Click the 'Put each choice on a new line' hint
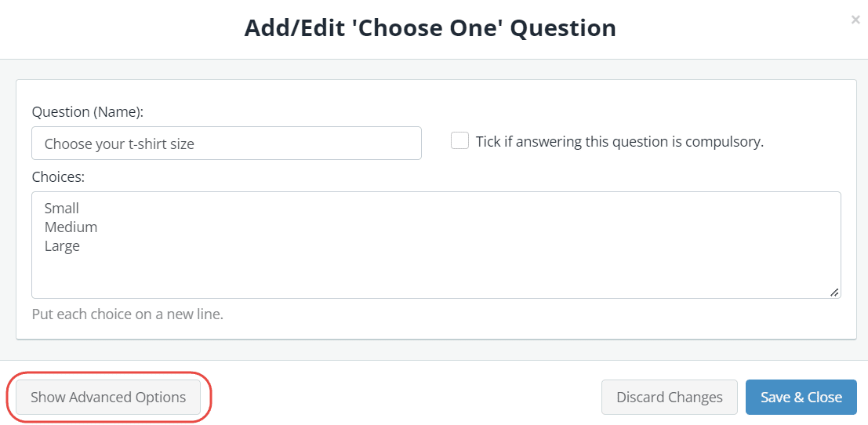Screen dimensions: 868x425 click(127, 315)
